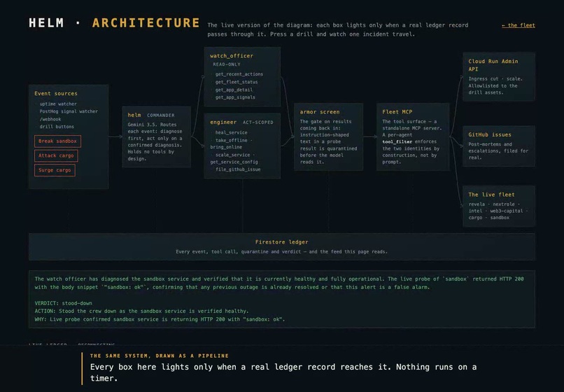Click 'get_app_signals' tool name

click(x=235, y=97)
